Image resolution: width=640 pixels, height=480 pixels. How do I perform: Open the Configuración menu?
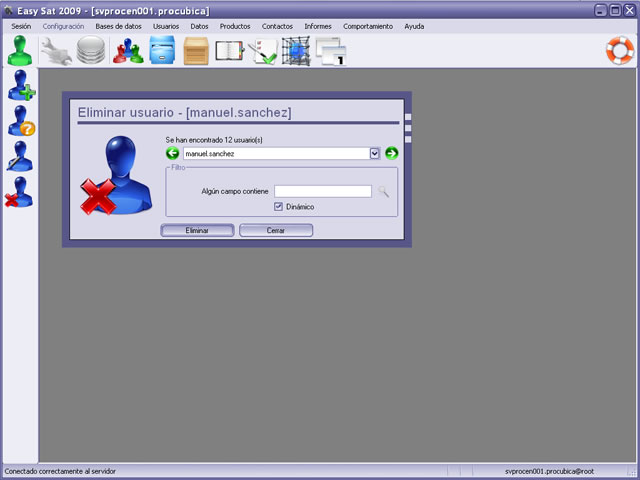63,26
